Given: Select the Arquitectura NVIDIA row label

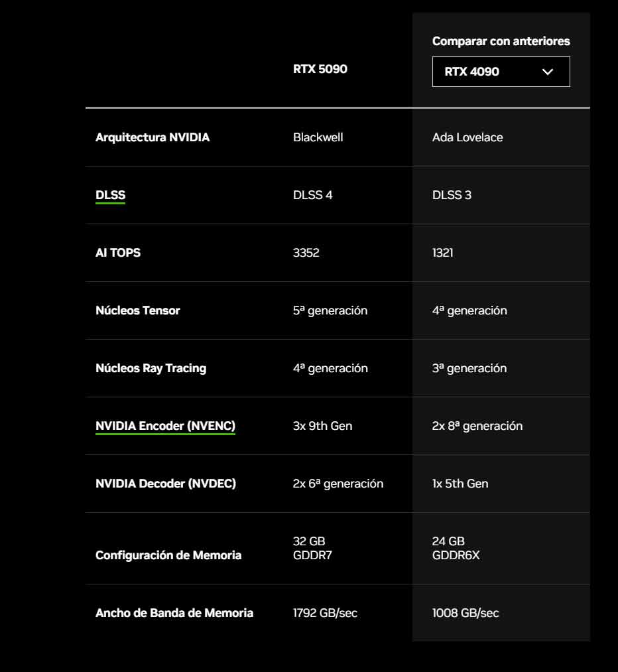Looking at the screenshot, I should (x=153, y=137).
